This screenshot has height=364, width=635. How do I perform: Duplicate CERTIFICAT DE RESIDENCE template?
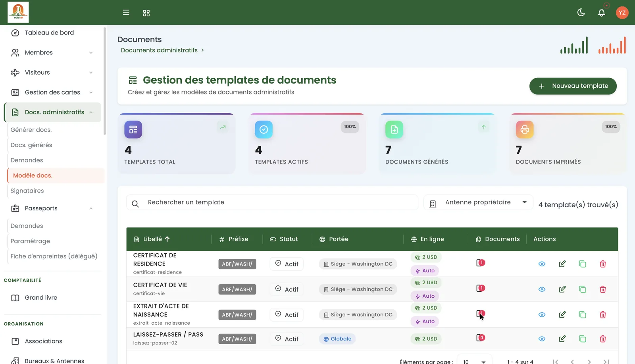[582, 264]
